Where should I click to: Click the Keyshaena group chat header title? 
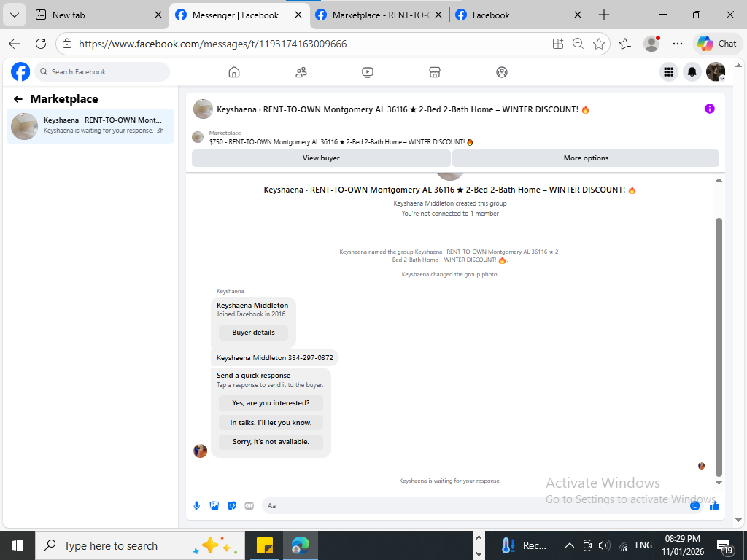click(x=403, y=109)
